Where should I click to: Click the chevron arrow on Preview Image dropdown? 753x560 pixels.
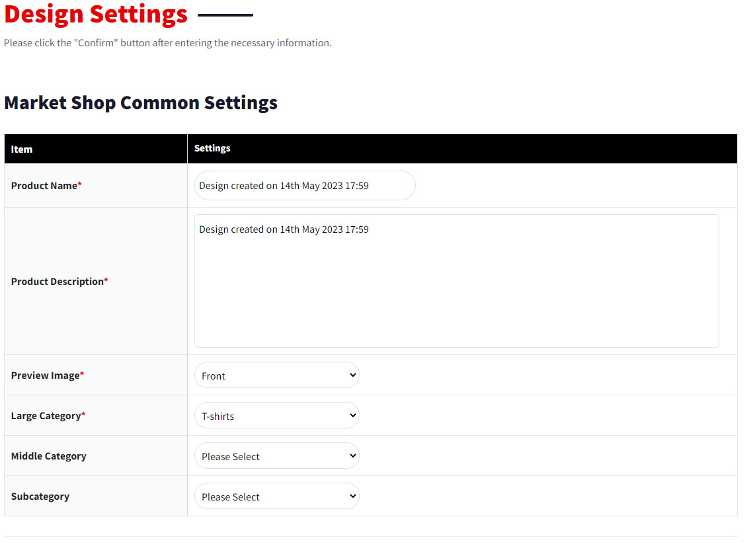[352, 376]
